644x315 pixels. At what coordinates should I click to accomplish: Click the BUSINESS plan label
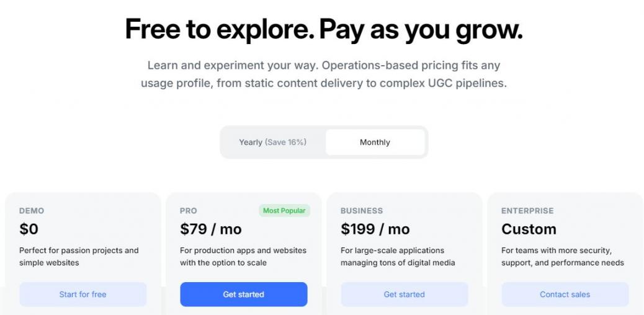tap(362, 211)
